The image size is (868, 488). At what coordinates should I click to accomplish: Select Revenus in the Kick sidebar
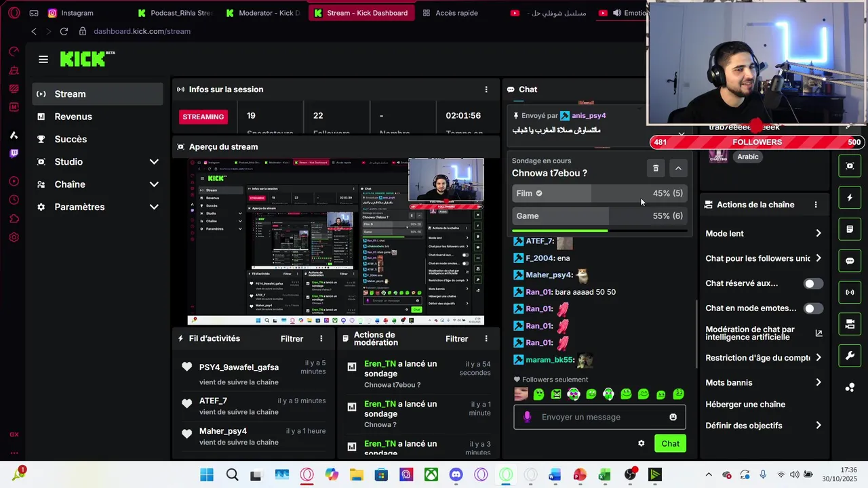[98, 117]
